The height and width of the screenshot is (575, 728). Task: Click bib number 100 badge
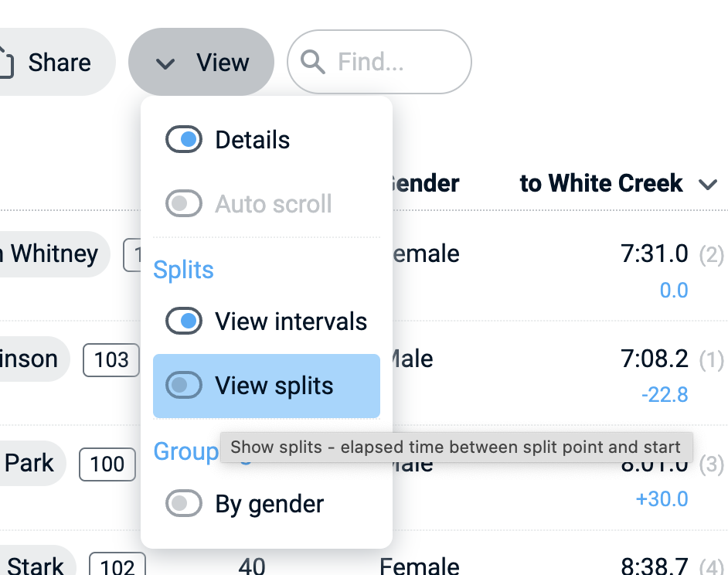pos(107,464)
